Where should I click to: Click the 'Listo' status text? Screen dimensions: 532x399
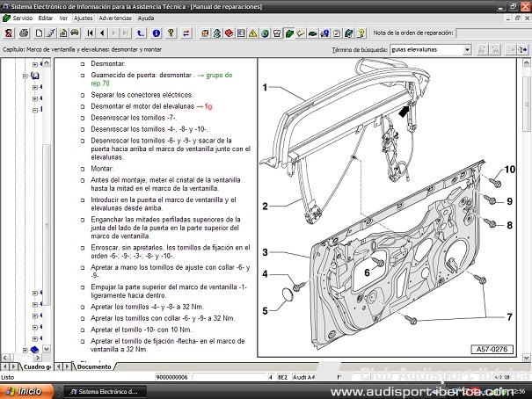[7, 377]
